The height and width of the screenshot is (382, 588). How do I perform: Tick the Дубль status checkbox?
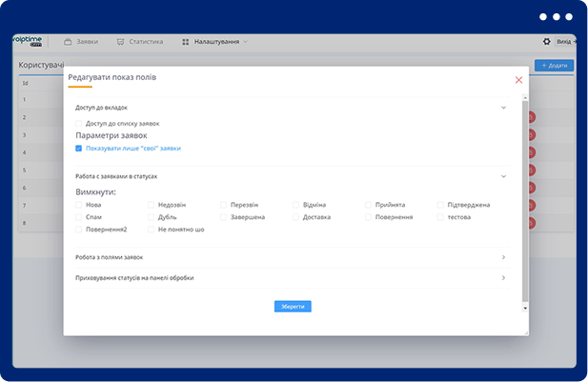(x=151, y=217)
